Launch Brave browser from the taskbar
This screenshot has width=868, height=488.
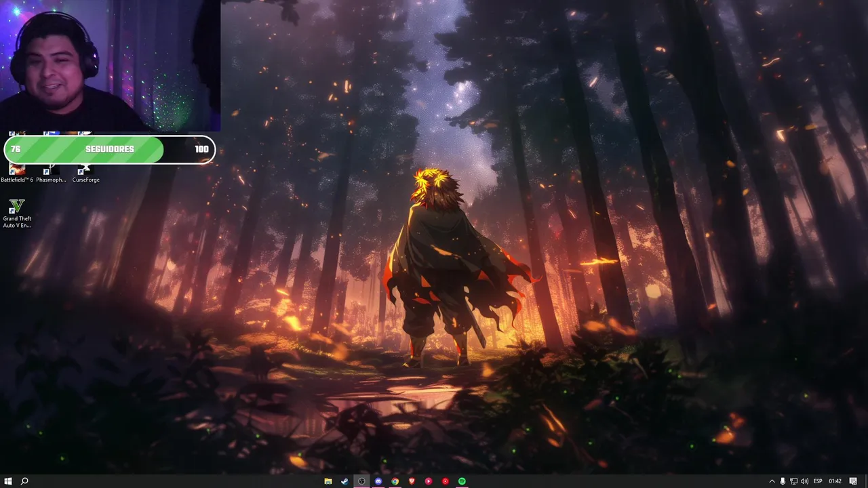tap(412, 481)
